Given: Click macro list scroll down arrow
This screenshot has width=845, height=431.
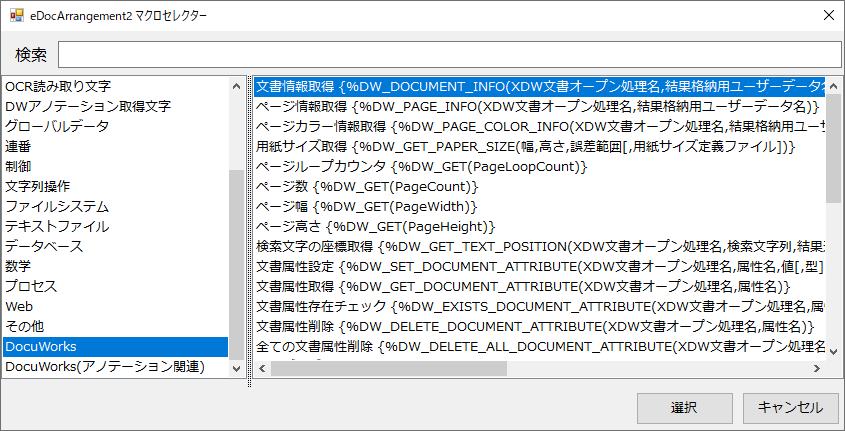Looking at the screenshot, I should [834, 352].
